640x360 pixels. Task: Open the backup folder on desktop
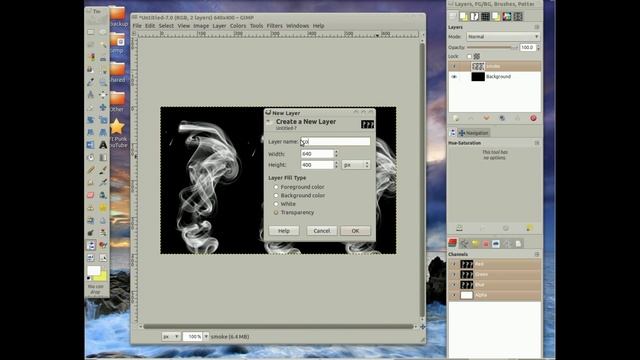[117, 16]
